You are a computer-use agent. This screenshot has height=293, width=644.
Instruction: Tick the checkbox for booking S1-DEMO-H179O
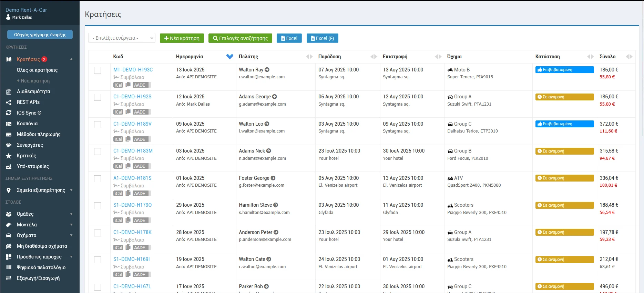pyautogui.click(x=98, y=206)
